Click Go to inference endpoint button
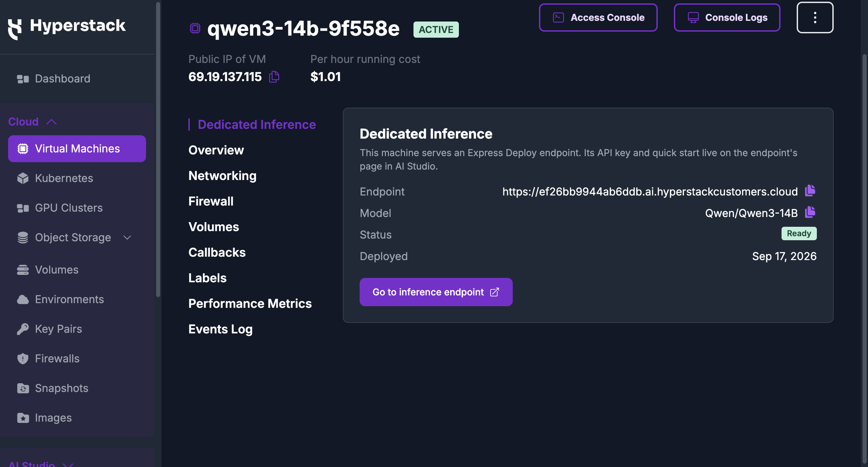Image resolution: width=868 pixels, height=467 pixels. (x=436, y=292)
